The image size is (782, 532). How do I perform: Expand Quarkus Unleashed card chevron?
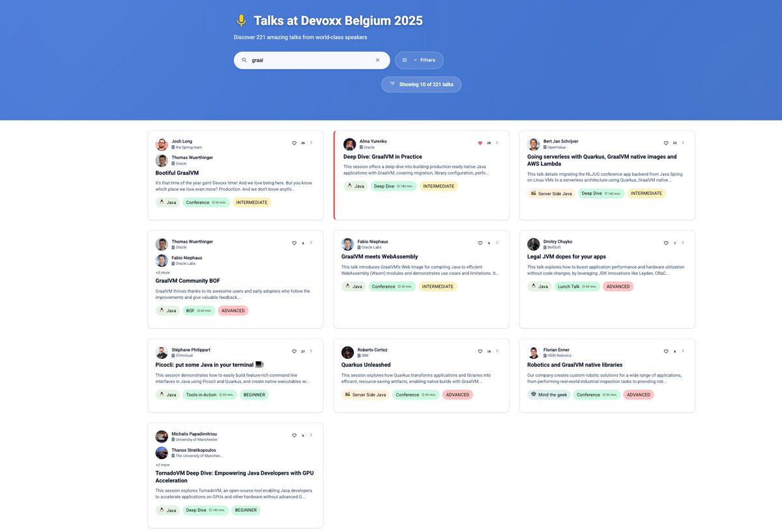[x=497, y=351]
